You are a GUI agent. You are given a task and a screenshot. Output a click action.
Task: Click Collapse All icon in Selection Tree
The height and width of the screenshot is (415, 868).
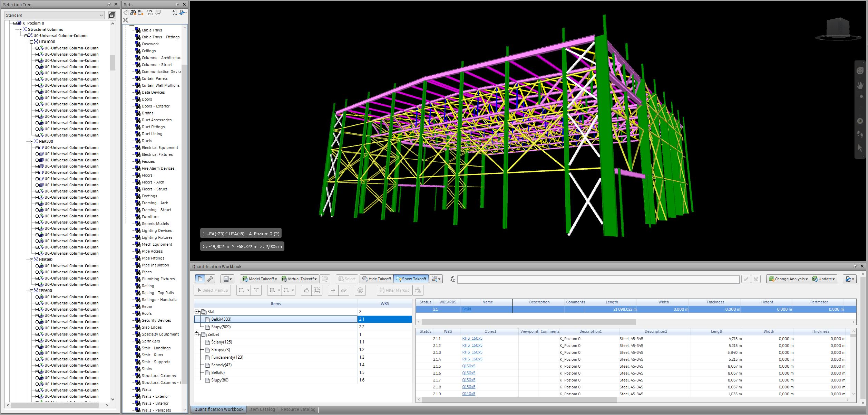coord(112,15)
